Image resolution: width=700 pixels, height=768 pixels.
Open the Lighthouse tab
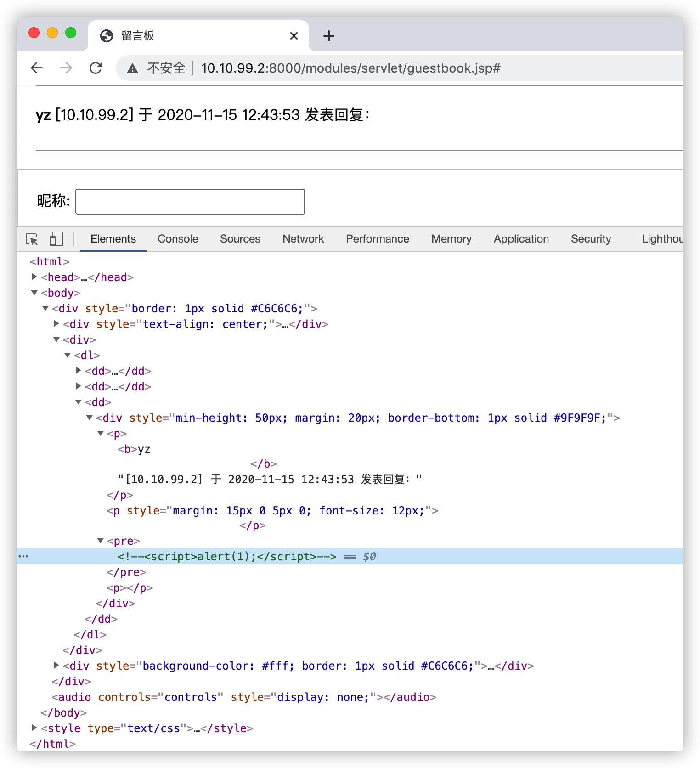pyautogui.click(x=662, y=239)
